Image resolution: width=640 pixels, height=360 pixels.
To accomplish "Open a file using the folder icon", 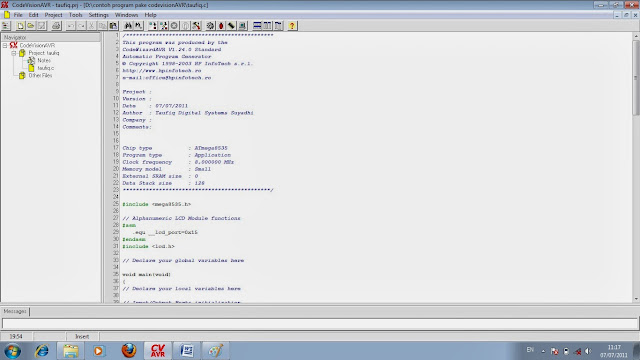I will (31, 26).
